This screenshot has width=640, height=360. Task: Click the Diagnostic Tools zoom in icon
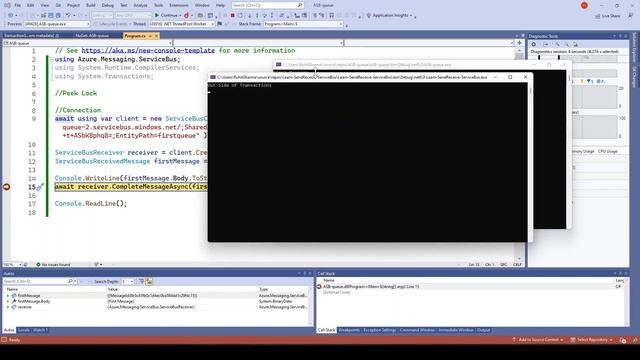(557, 44)
